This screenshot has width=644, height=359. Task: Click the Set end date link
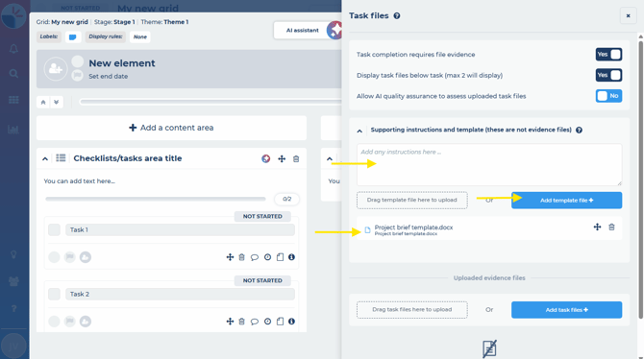(x=108, y=77)
